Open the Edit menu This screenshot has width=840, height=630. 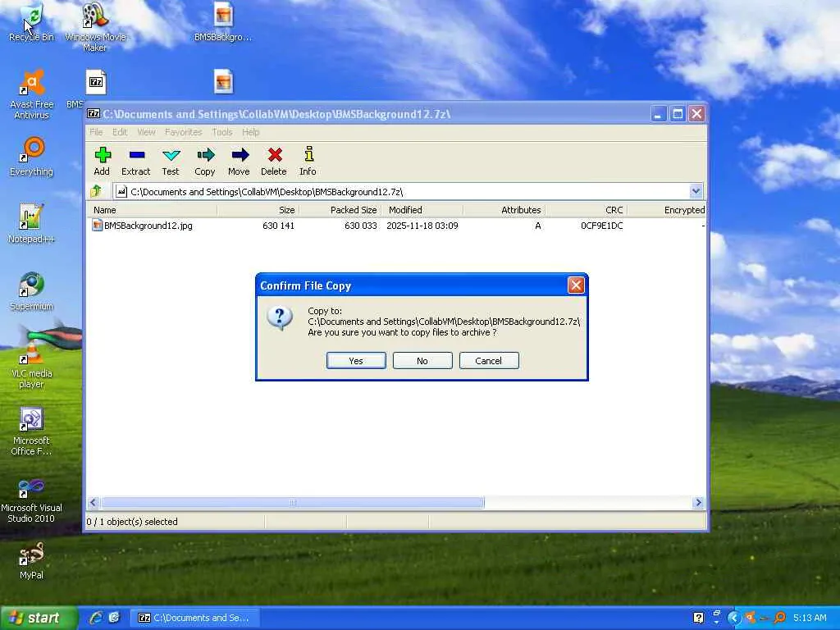(x=120, y=132)
